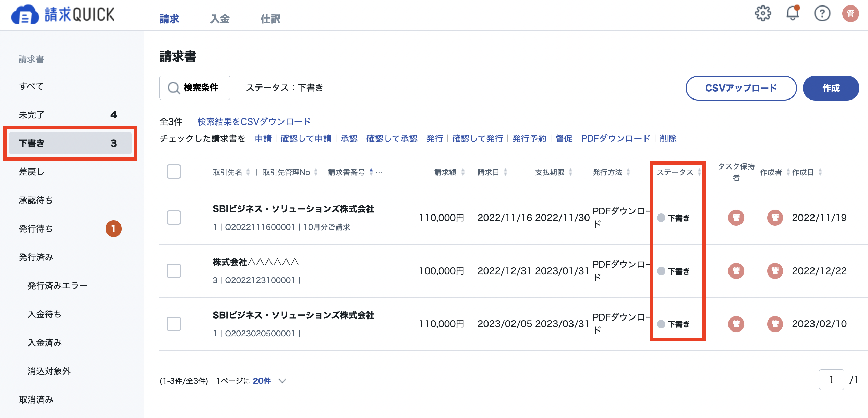
Task: Select 入金待ち in the sidebar
Action: tap(70, 314)
